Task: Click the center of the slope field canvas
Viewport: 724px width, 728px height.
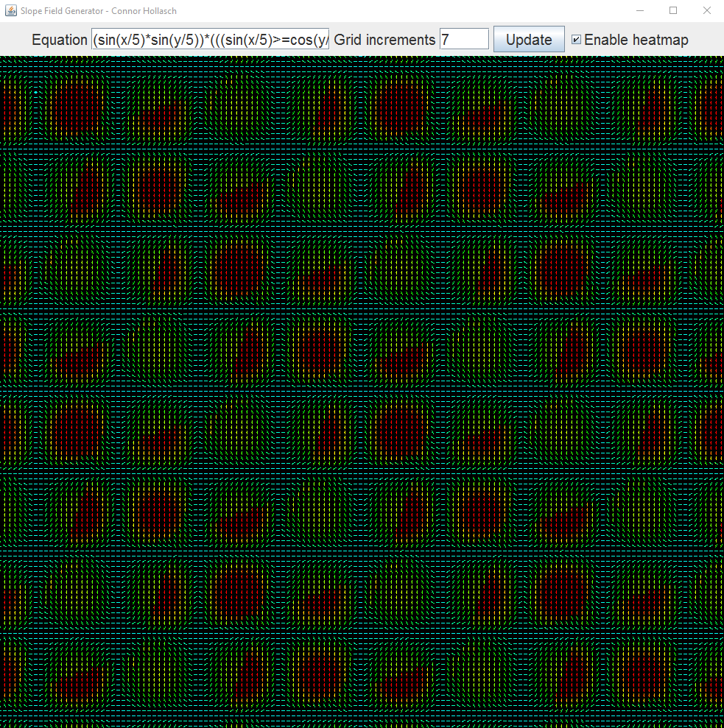Action: coord(362,392)
